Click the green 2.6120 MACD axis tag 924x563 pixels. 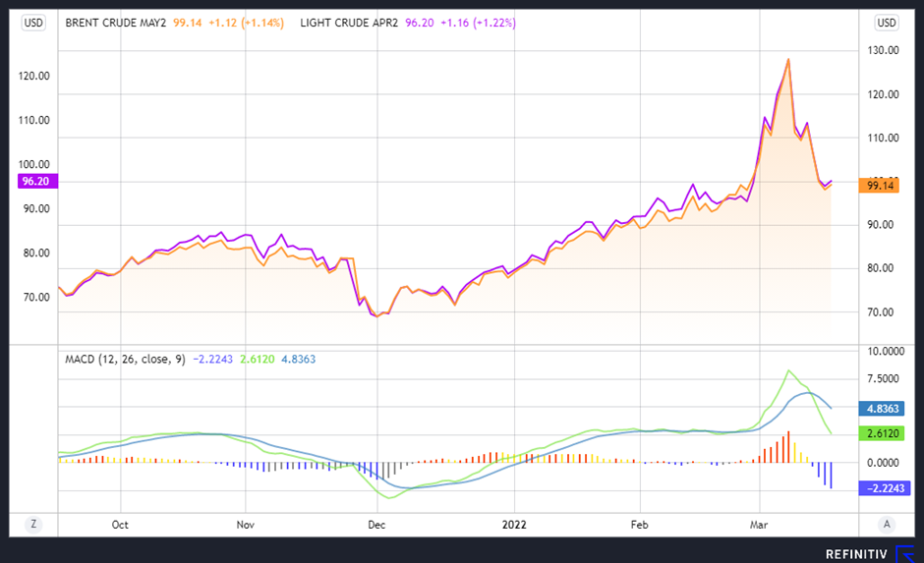click(x=882, y=433)
